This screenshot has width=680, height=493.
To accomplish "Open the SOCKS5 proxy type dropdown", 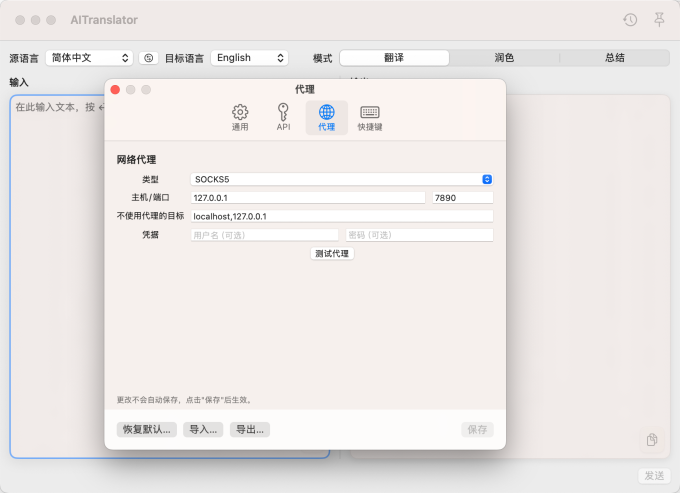I will [342, 179].
